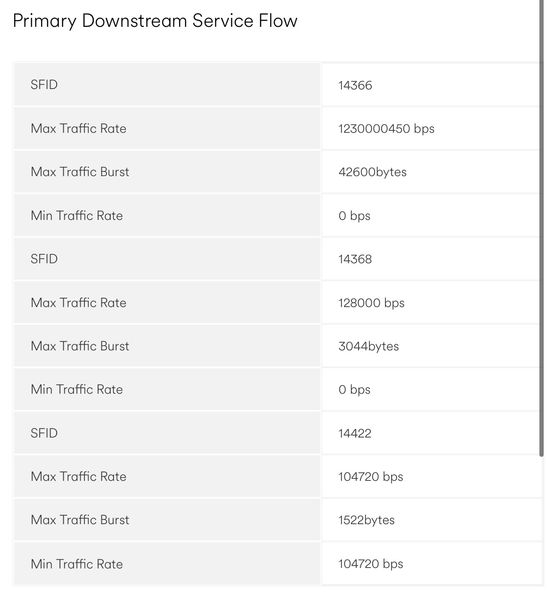Select the 3044bytes Max Traffic Burst value

click(x=369, y=346)
